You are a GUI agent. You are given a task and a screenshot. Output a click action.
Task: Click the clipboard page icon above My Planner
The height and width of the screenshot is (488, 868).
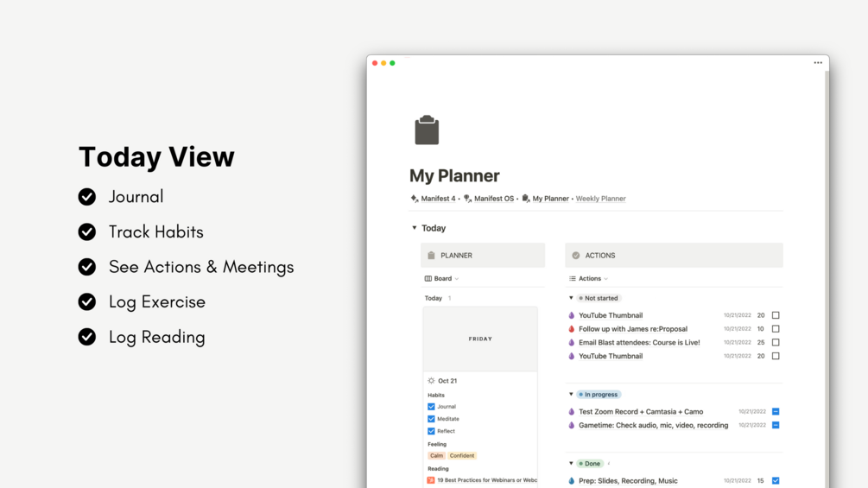click(x=427, y=130)
